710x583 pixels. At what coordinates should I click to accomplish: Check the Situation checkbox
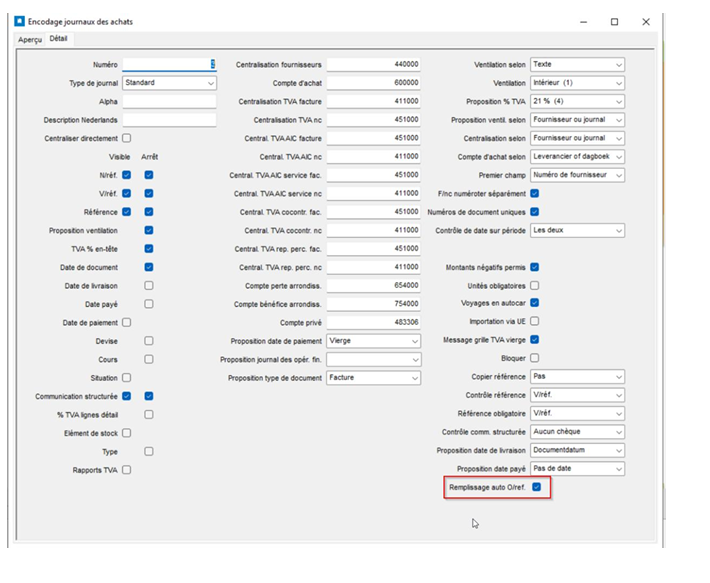pos(127,378)
